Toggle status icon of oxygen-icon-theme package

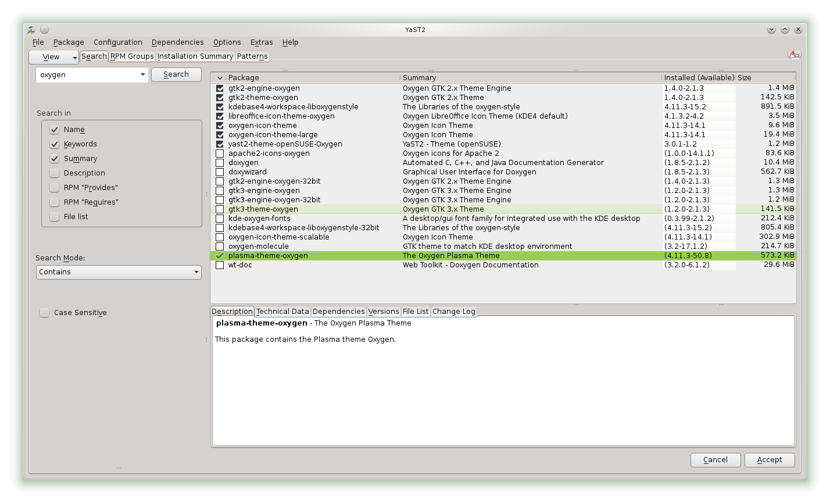[220, 126]
